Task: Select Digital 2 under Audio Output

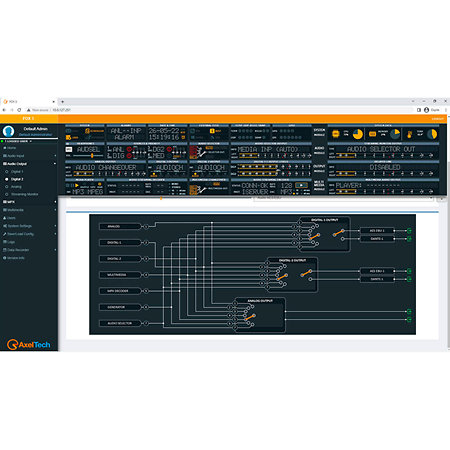Action: pos(16,179)
